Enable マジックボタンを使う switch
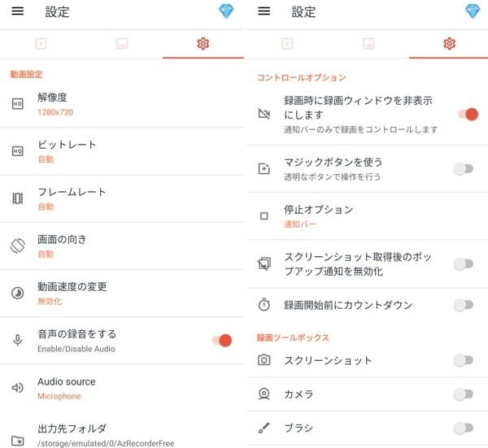 click(x=464, y=169)
